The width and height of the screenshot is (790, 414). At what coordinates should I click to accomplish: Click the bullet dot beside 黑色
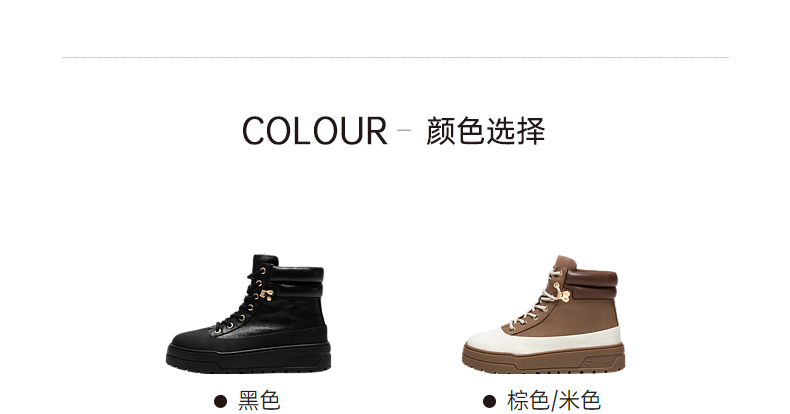coord(220,401)
